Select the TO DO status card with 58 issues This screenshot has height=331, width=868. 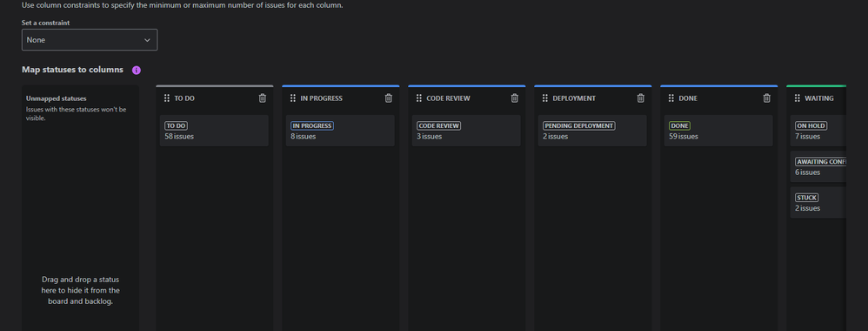click(214, 131)
